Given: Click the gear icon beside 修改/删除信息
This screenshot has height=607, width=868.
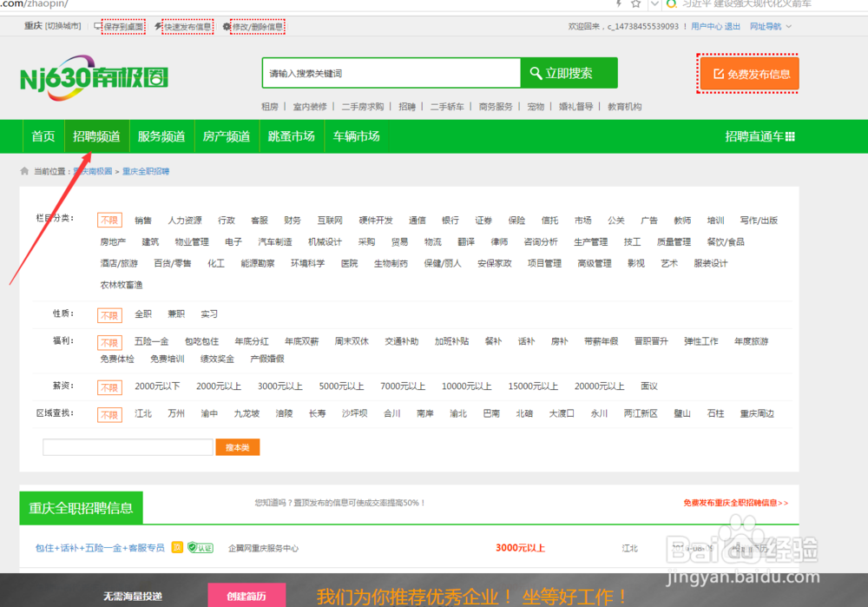Looking at the screenshot, I should coord(227,25).
